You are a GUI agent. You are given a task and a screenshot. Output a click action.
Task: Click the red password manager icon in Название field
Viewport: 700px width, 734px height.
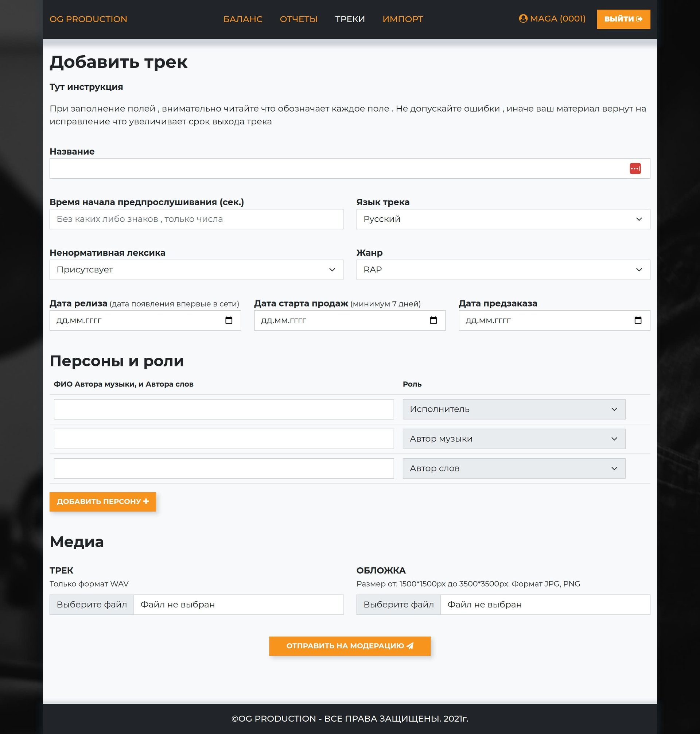coord(635,169)
